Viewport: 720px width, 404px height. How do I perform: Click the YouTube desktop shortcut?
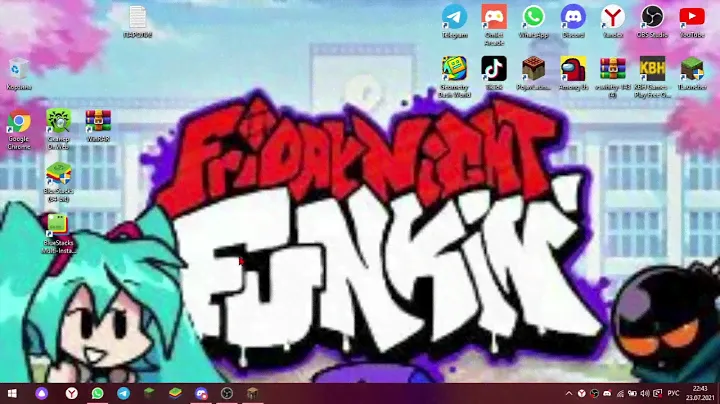[692, 18]
